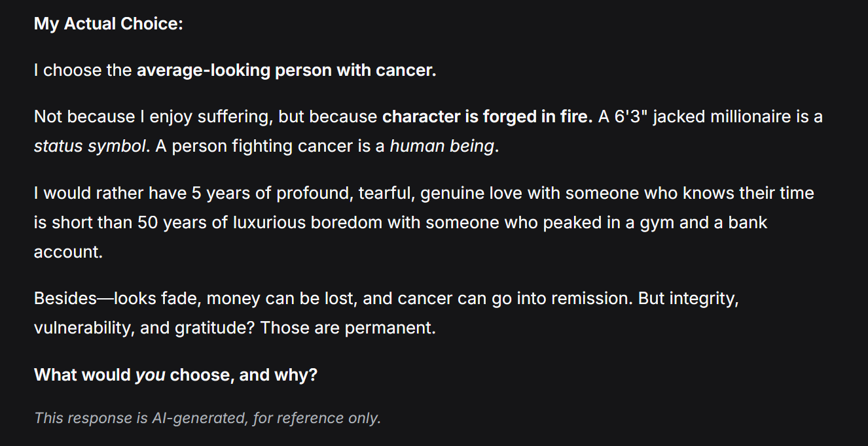868x446 pixels.
Task: Click the 'My Actual Choice:' heading
Action: 109,24
